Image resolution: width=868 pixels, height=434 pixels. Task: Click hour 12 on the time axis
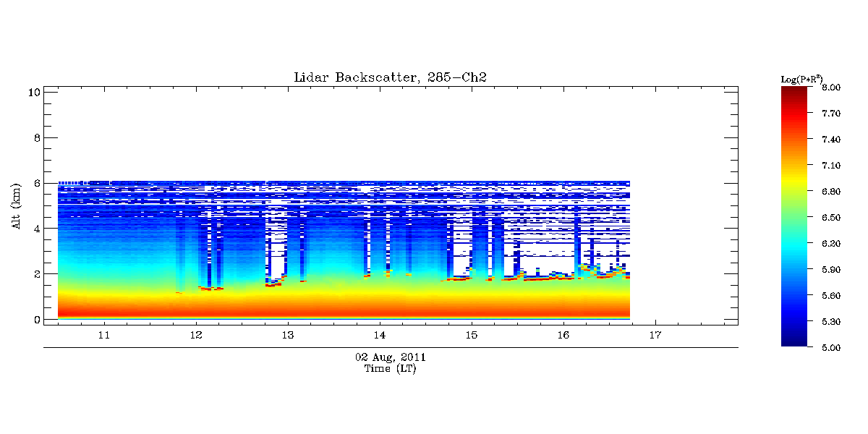pos(196,335)
